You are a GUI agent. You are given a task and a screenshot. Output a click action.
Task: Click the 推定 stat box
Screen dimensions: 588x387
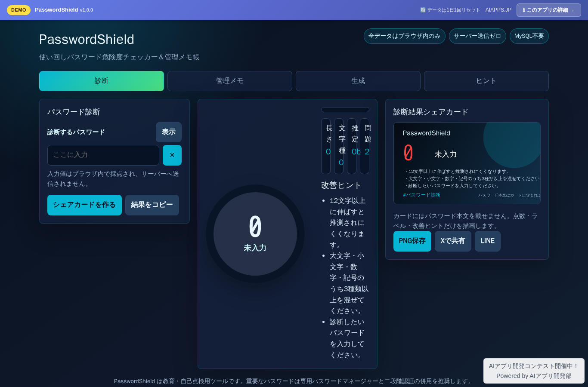[x=352, y=146]
